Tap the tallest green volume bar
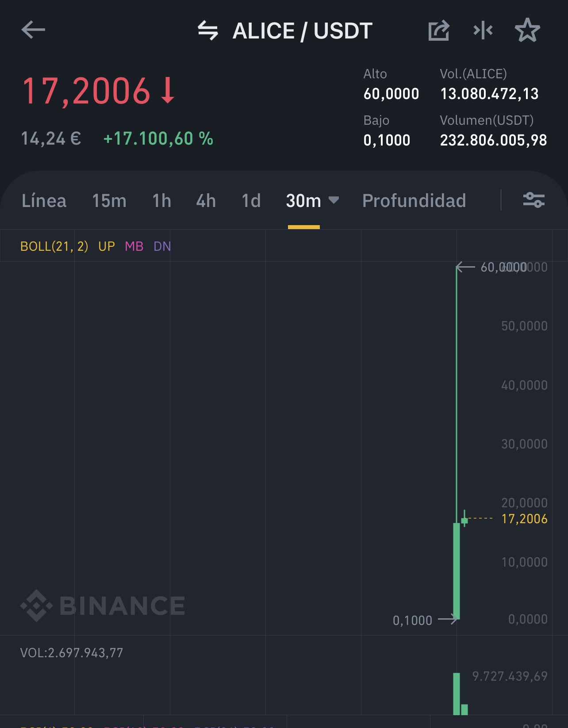Viewport: 568px width, 728px height. click(457, 694)
